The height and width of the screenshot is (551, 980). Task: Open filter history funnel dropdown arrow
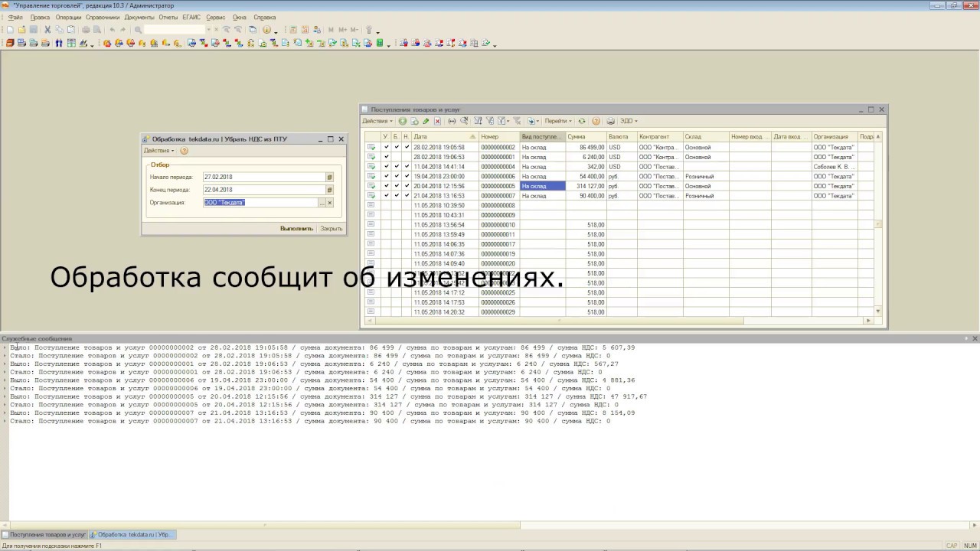point(508,121)
